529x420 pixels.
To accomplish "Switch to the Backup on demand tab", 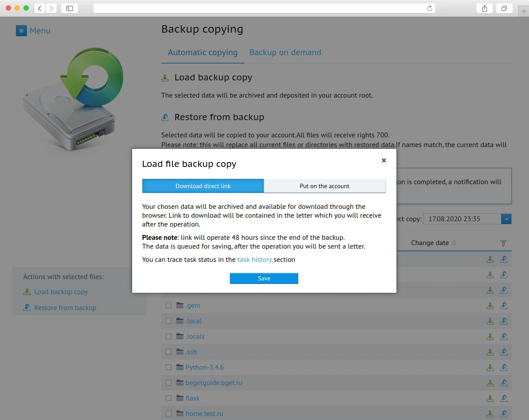I will [285, 52].
